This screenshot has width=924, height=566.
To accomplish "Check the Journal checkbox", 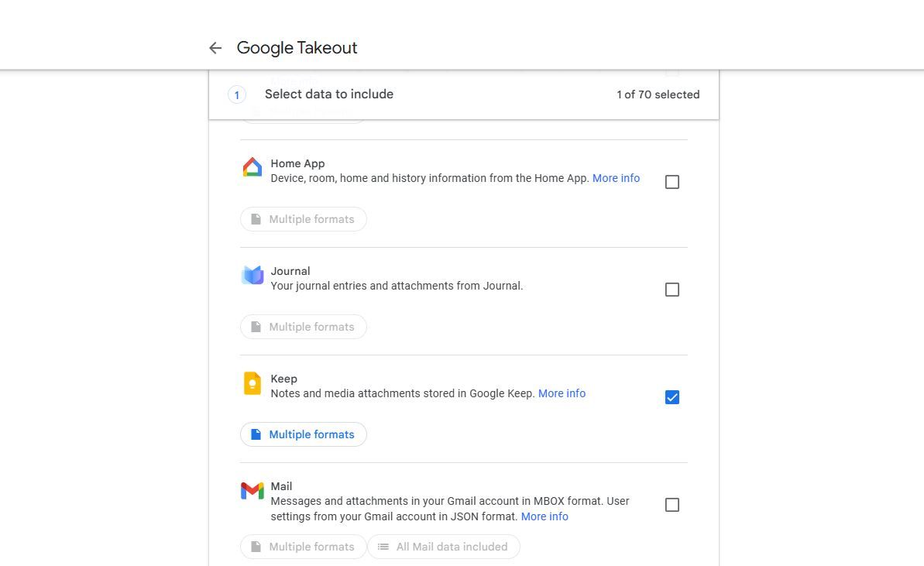I will [x=672, y=289].
